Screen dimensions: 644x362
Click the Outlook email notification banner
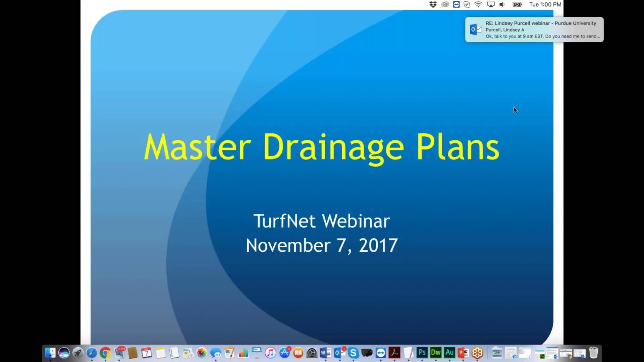pos(534,29)
